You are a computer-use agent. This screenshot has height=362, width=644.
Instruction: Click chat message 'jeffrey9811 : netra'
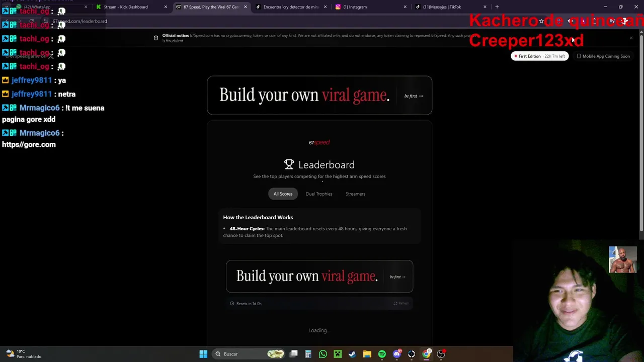(39, 94)
